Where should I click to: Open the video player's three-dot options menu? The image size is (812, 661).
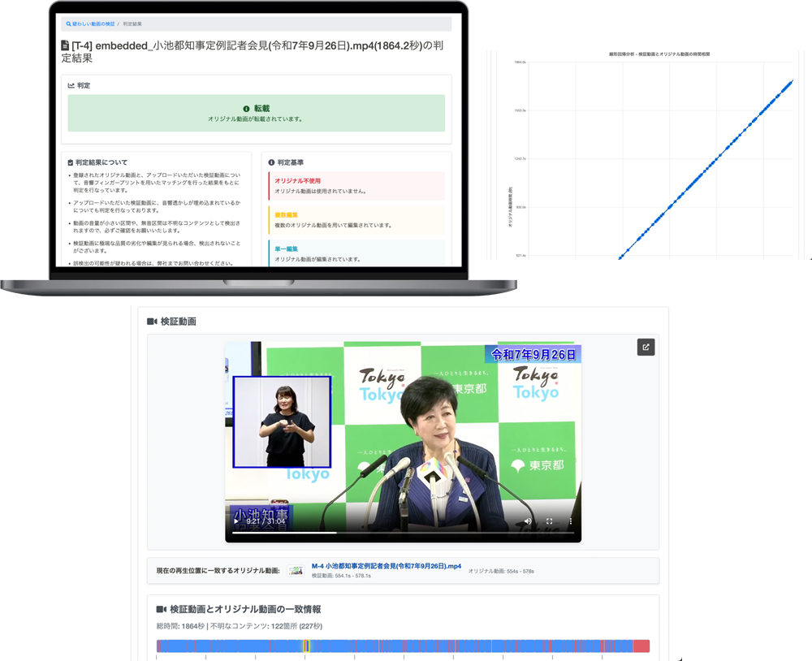point(571,521)
